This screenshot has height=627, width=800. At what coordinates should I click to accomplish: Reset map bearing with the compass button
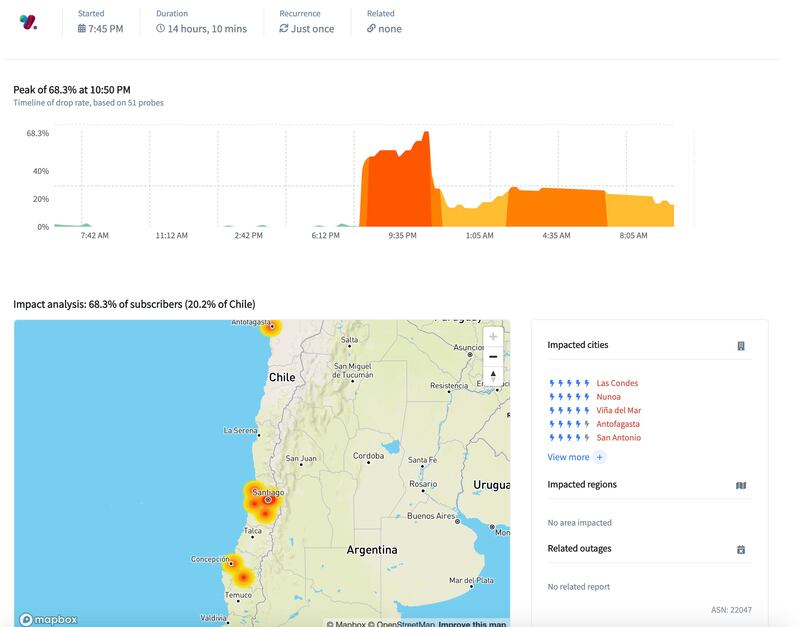(x=493, y=375)
